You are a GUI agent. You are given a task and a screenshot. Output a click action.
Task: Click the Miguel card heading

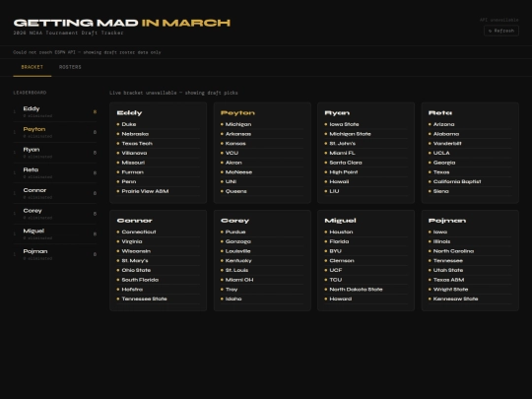(340, 221)
